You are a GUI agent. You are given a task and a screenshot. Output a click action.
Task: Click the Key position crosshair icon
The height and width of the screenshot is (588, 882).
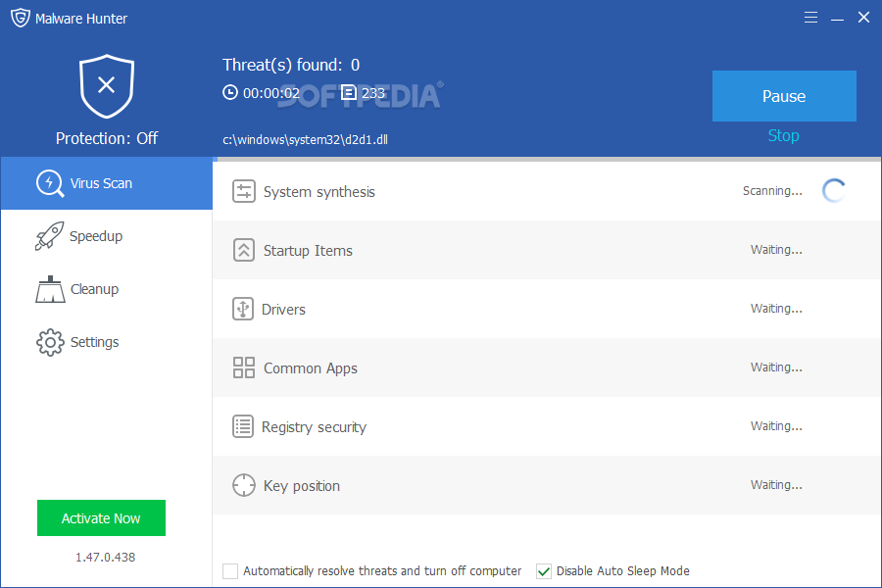[x=244, y=485]
